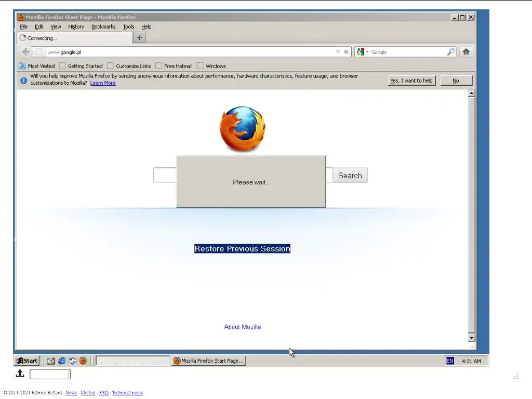Click the 4:21 AM clock
This screenshot has height=399, width=532.
[471, 361]
